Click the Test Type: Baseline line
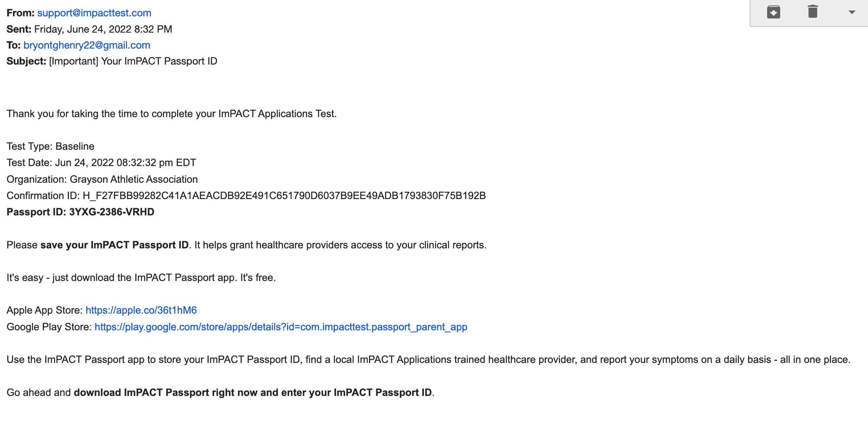 [50, 146]
